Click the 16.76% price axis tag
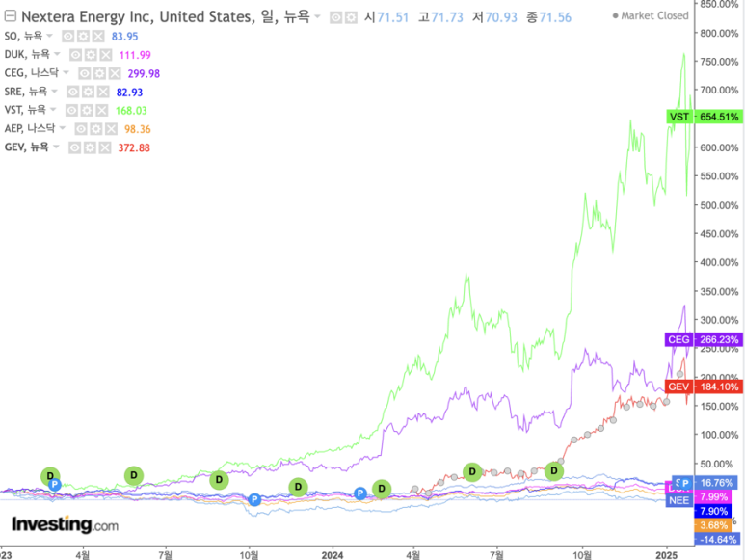Viewport: 745px width, 560px height. [x=716, y=483]
